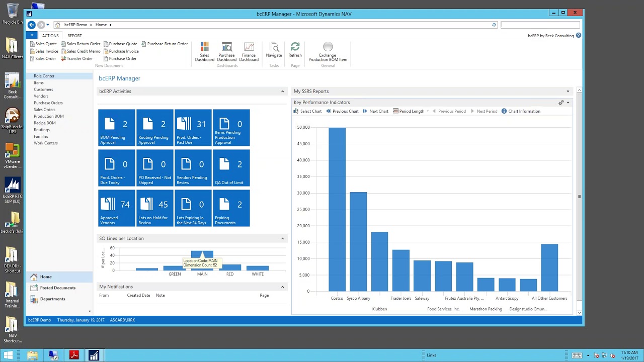This screenshot has height=362, width=644.
Task: Show the Next Chart
Action: point(375,111)
